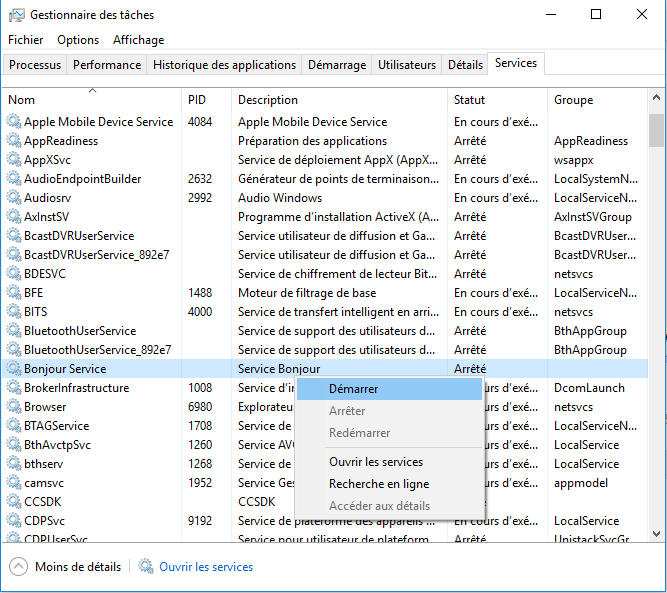Click the gear icon beside BluetoothUserService_892e7
Viewport: 667px width, 593px height.
14,350
